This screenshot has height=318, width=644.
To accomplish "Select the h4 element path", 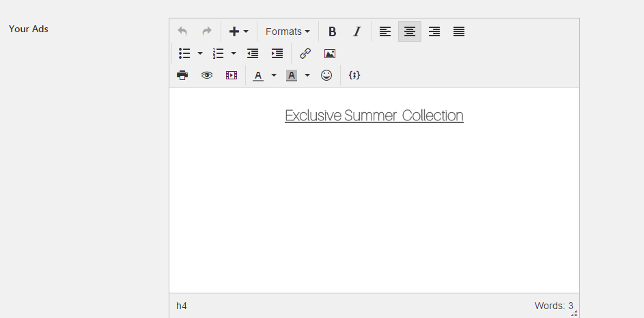I will tap(182, 306).
